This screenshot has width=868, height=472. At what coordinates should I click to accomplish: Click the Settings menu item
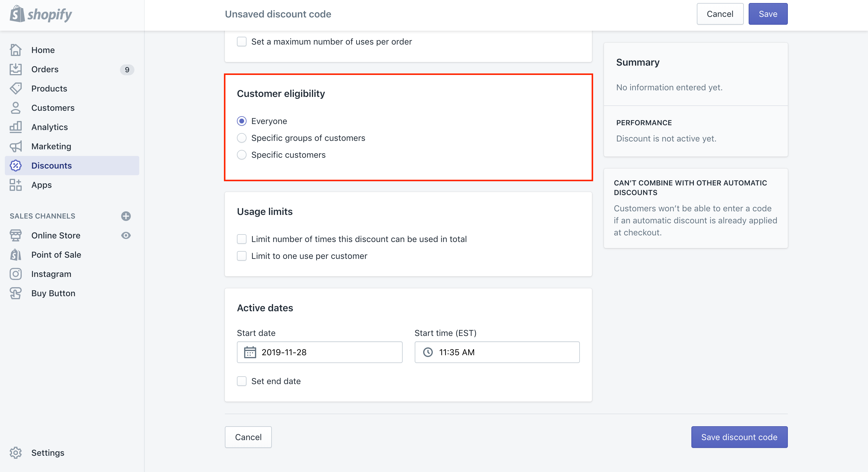click(x=48, y=452)
